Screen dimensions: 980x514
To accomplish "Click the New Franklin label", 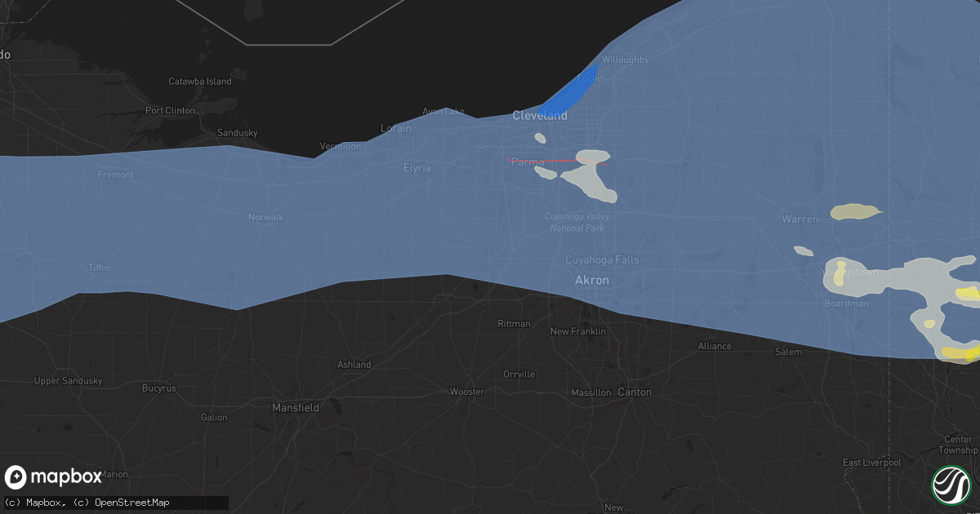I will 578,331.
